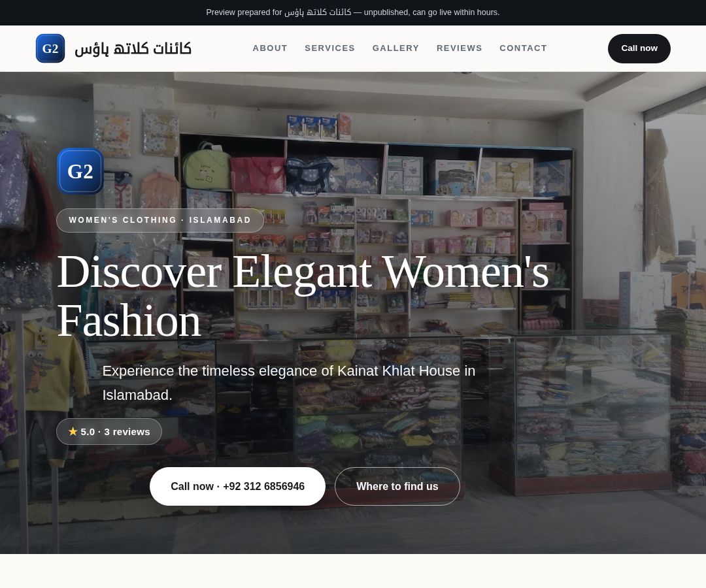Jump to the Reviews section
Screen dimensions: 706x588
point(460,48)
